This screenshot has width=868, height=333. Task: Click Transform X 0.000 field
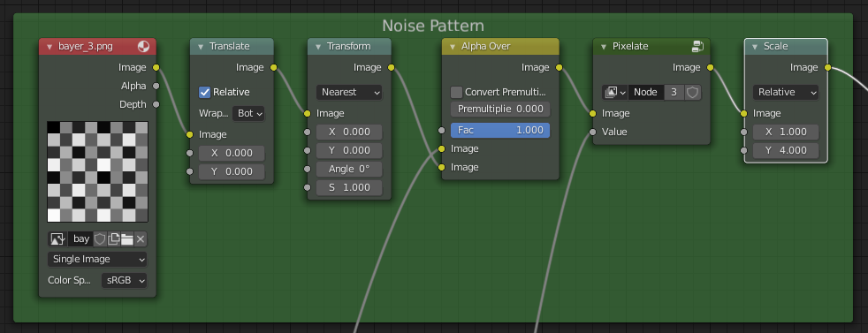[x=349, y=132]
